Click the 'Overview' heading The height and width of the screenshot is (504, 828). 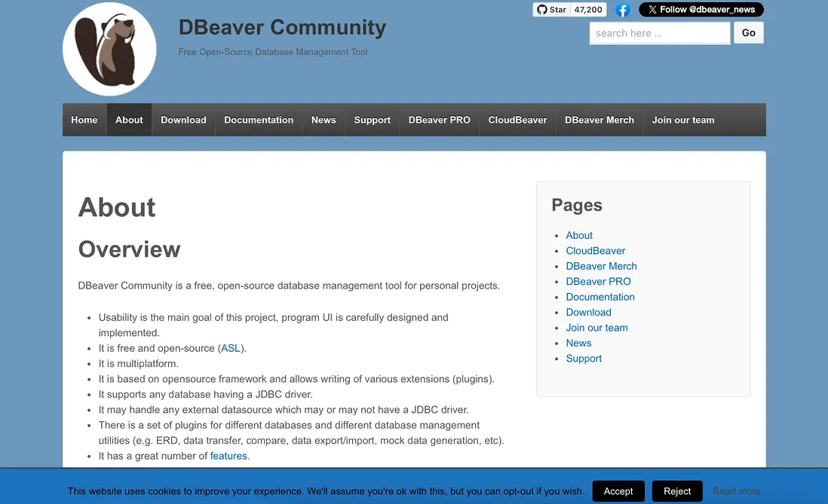pos(130,249)
